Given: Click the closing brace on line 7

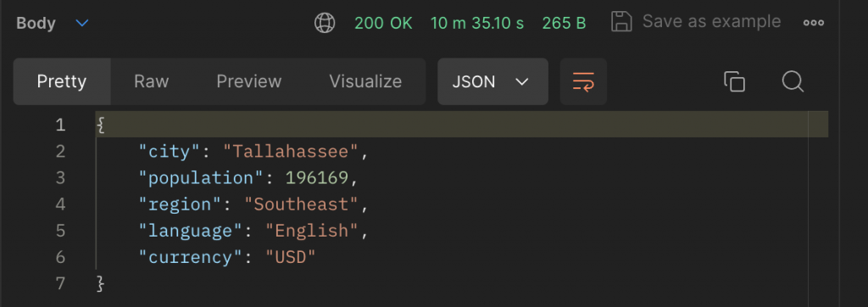Looking at the screenshot, I should (x=100, y=284).
